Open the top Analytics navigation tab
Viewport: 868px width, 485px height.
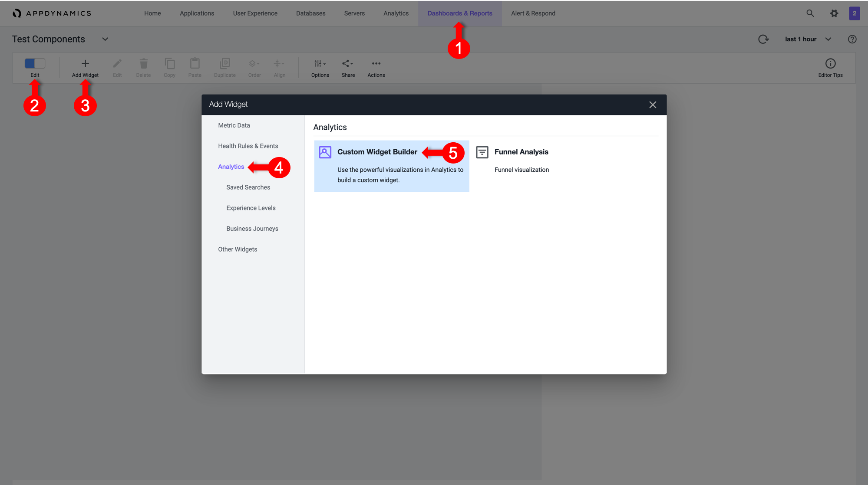click(396, 13)
